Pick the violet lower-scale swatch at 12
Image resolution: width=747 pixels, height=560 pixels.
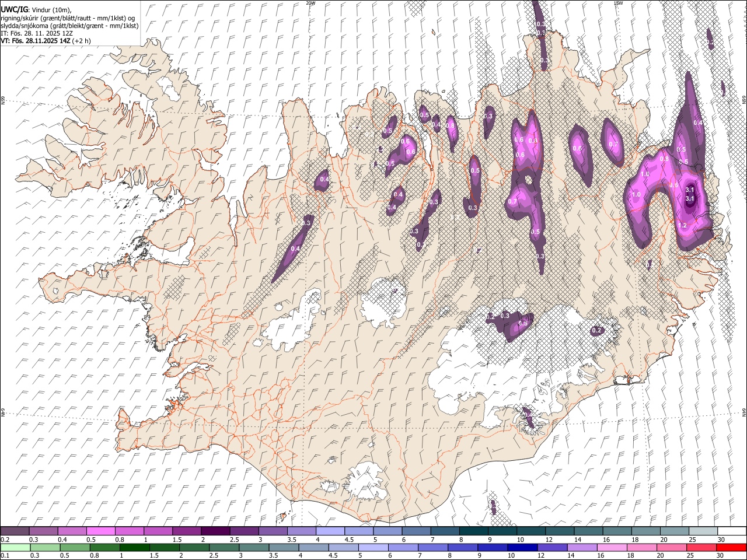tap(551, 547)
